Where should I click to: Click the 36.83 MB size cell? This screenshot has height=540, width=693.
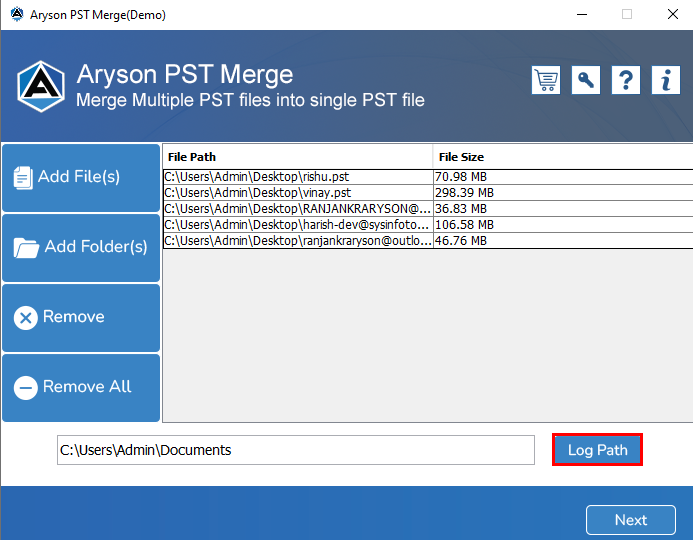coord(563,209)
